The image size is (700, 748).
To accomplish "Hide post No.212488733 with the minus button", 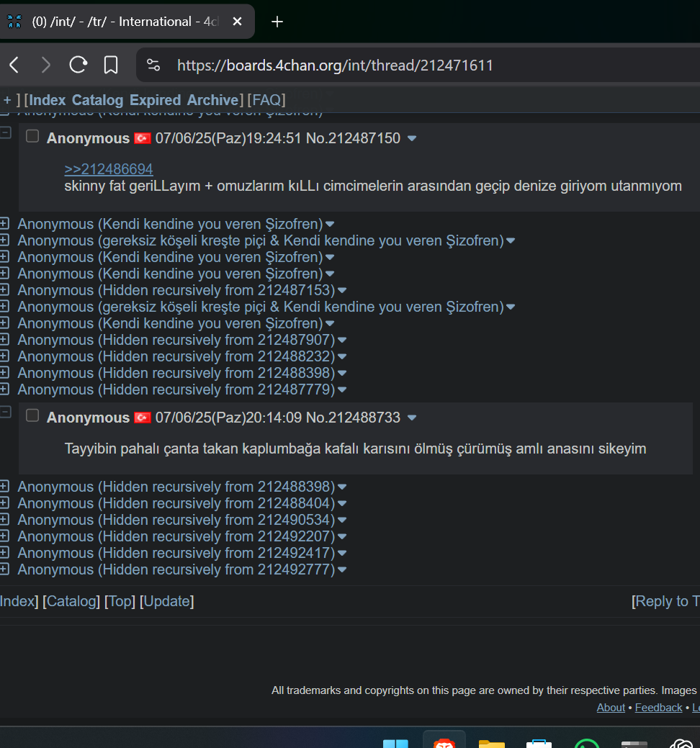I will click(5, 413).
